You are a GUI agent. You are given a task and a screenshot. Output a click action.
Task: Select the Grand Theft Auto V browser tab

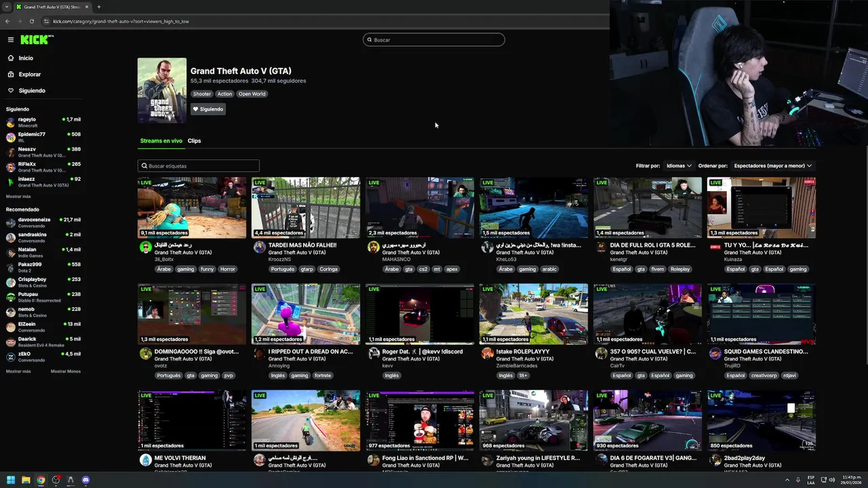[x=52, y=7]
